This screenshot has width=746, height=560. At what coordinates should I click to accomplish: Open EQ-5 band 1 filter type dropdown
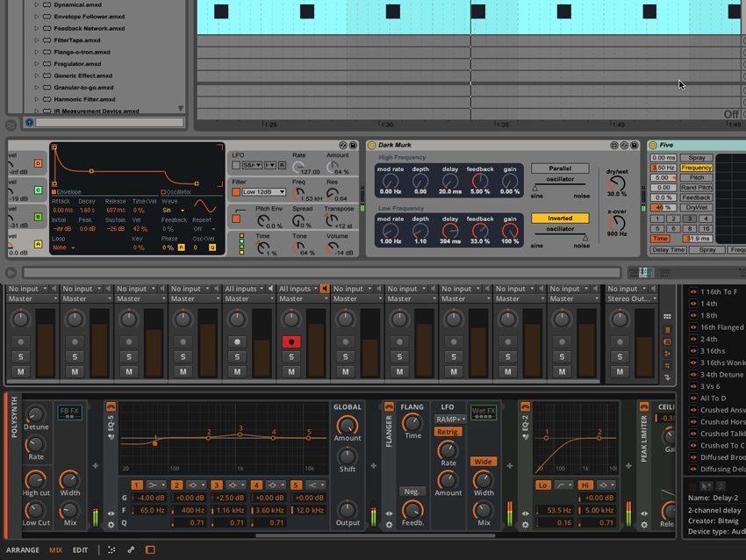click(156, 485)
